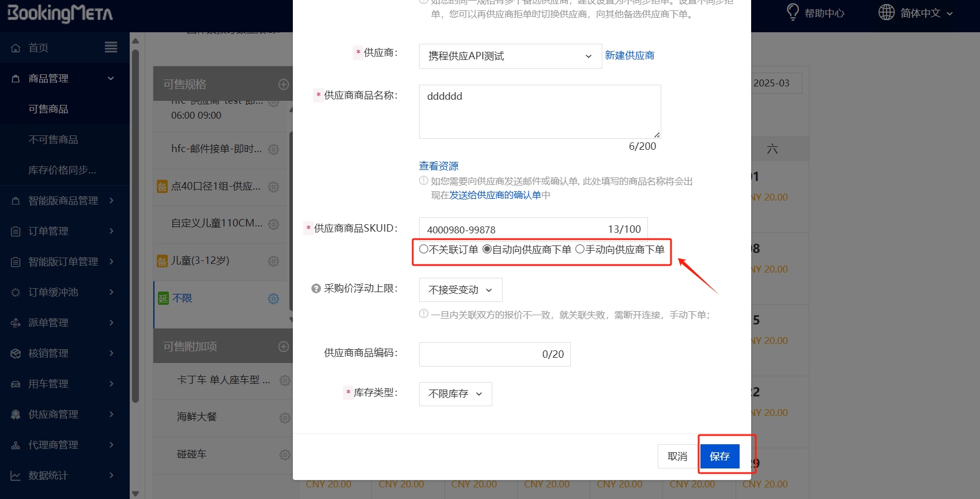The width and height of the screenshot is (980, 499).
Task: Click help icon next to 采购价浮动上限
Action: [x=316, y=289]
